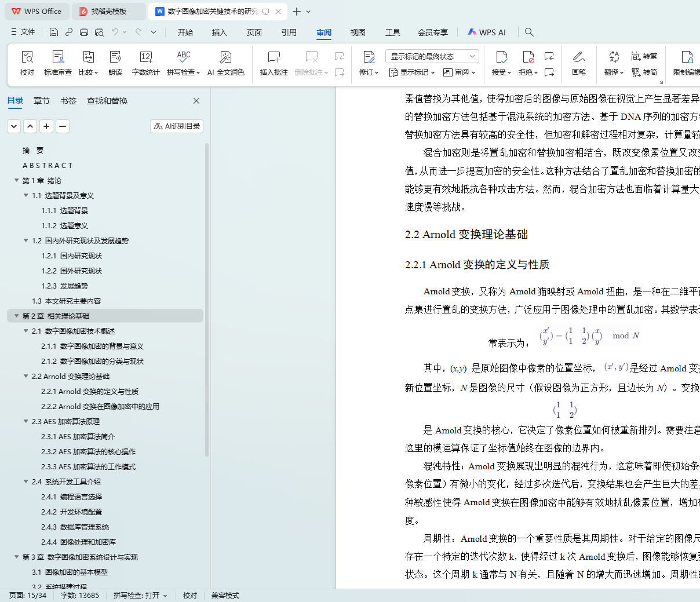The image size is (700, 602).
Task: Open 拼写检查 spell check dropdown
Action: click(x=183, y=72)
